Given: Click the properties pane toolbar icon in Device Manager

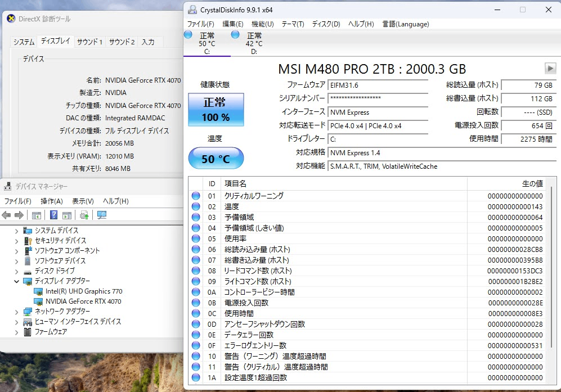Looking at the screenshot, I should 67,215.
